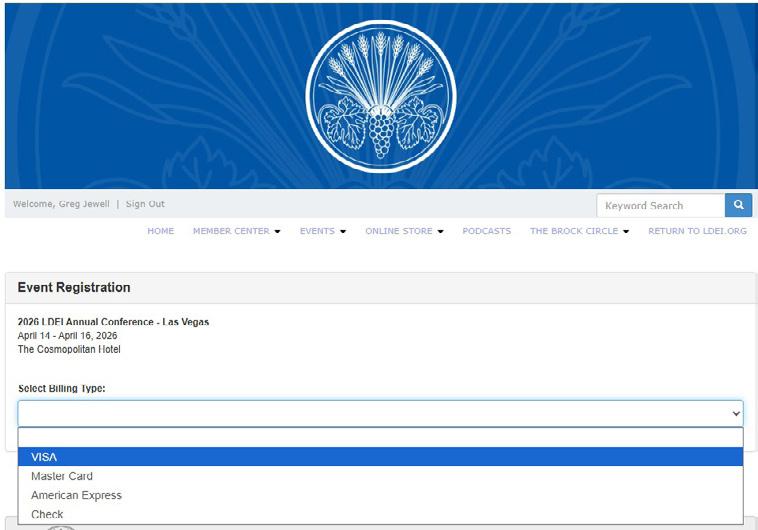Open the PODCASTS page
The height and width of the screenshot is (530, 758).
[x=486, y=231]
